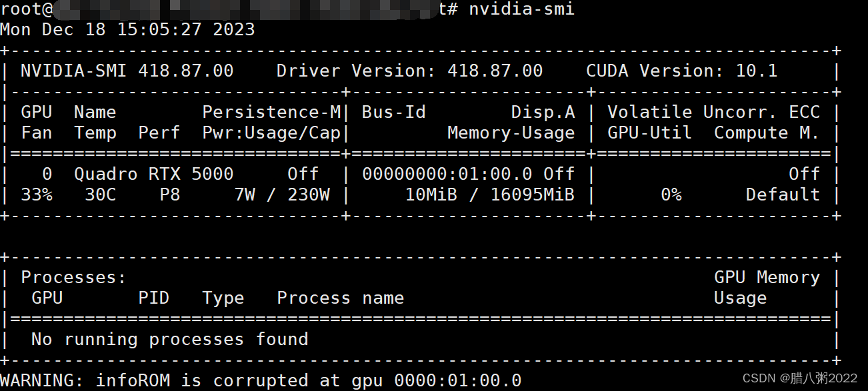The width and height of the screenshot is (868, 391).
Task: Click the Process name column header
Action: click(341, 298)
